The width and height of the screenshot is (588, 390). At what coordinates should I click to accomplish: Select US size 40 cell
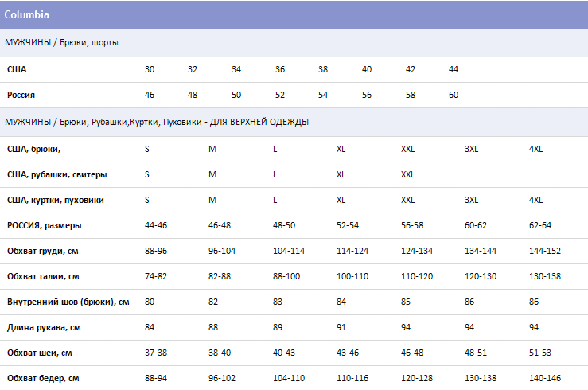(367, 69)
